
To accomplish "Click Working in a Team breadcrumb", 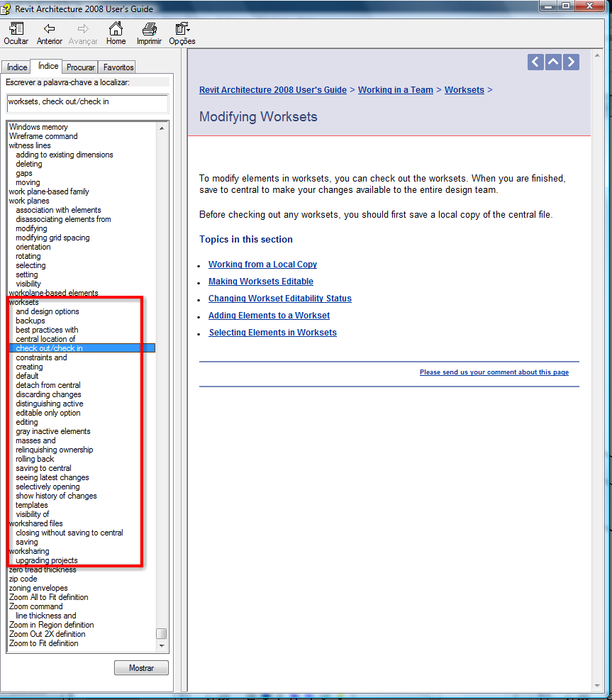I will (396, 90).
